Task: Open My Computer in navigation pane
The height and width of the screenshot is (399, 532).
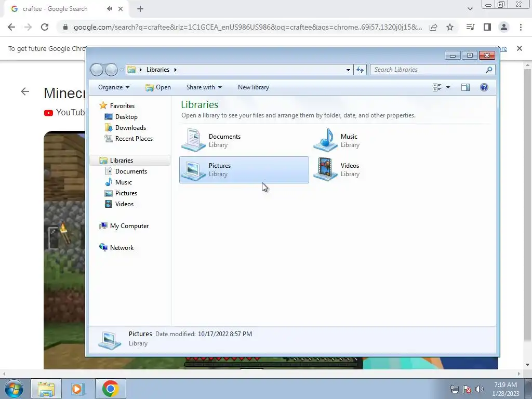Action: click(129, 226)
